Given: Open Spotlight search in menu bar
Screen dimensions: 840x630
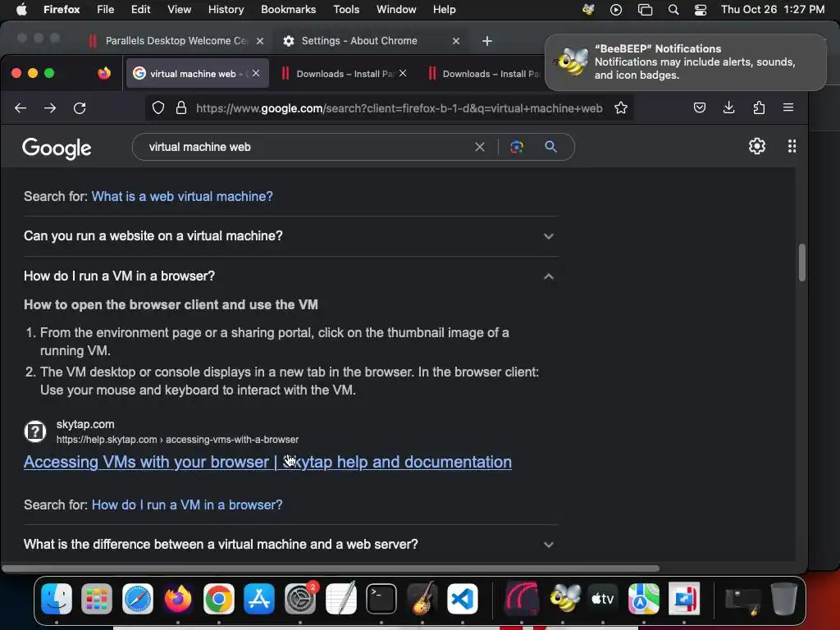Looking at the screenshot, I should pyautogui.click(x=673, y=10).
